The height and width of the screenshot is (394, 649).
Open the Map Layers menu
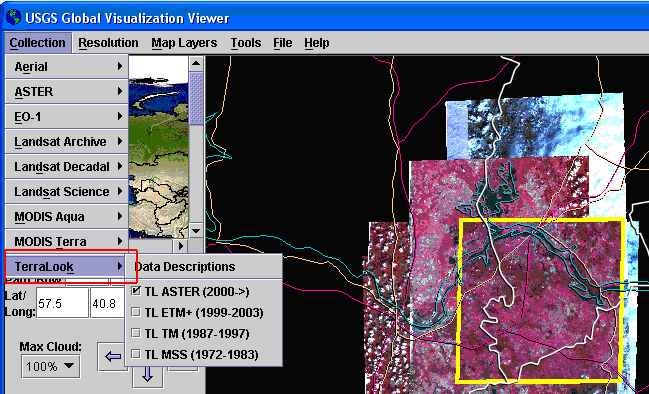point(184,43)
